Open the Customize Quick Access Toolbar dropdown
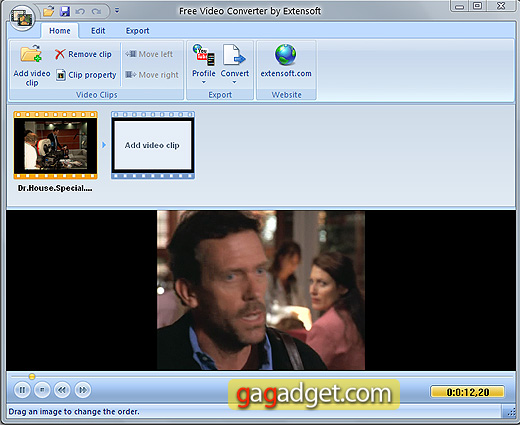The width and height of the screenshot is (520, 425). [x=117, y=11]
